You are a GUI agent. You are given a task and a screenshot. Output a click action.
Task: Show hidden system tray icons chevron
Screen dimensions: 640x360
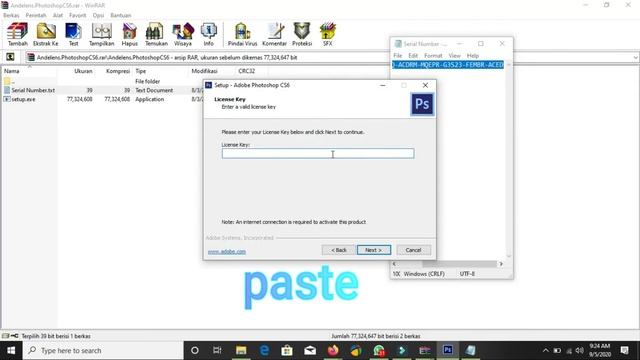546,350
